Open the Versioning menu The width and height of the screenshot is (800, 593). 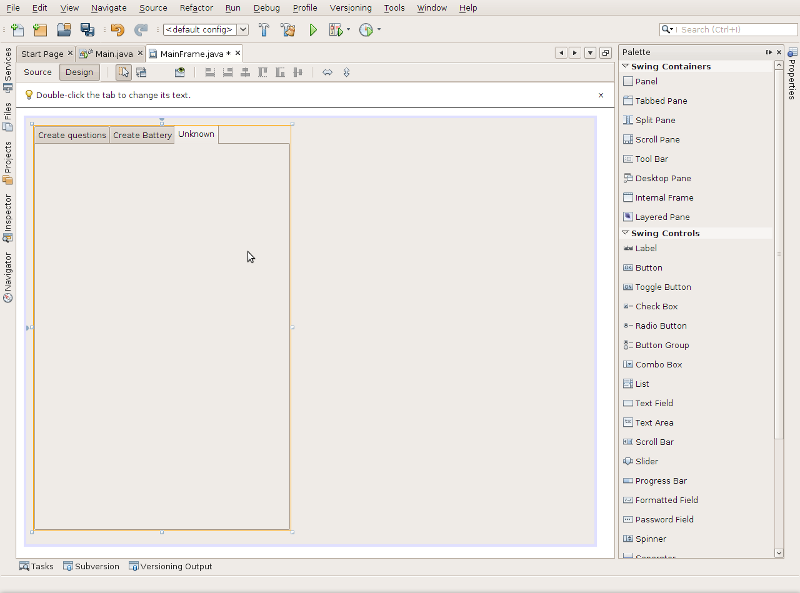(351, 8)
